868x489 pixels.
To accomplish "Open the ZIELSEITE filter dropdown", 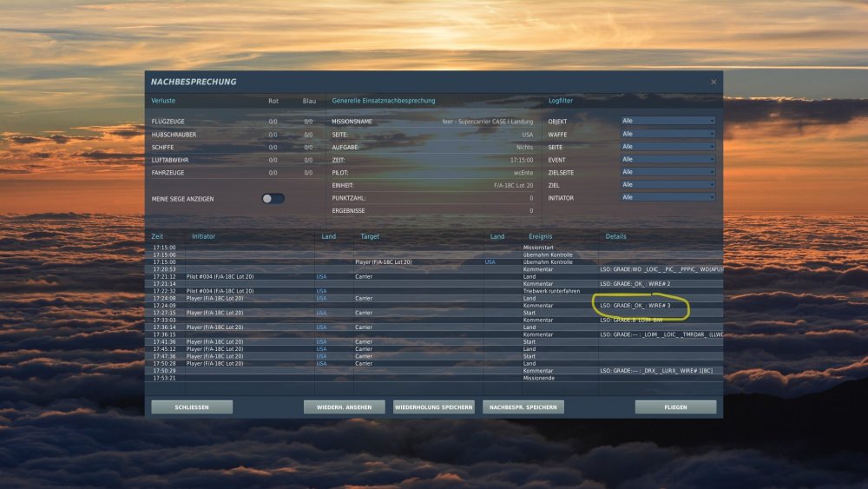I will [x=667, y=172].
